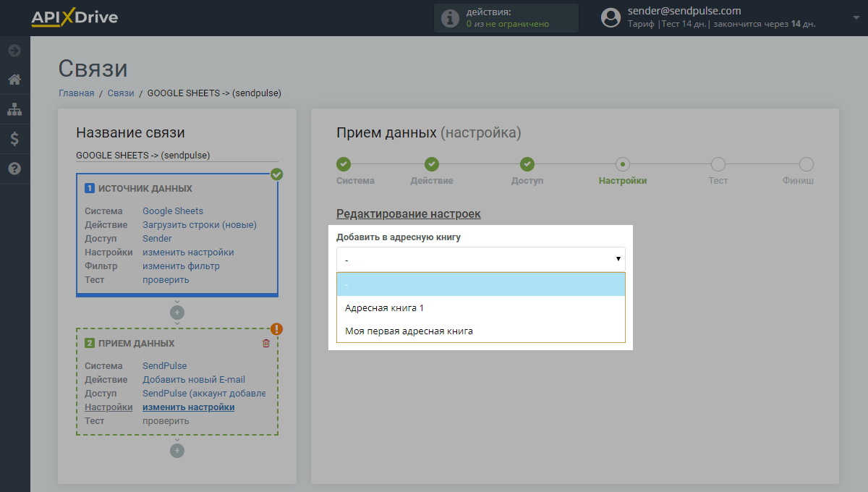Image resolution: width=868 pixels, height=492 pixels.
Task: Click the sender@sendpulse.com account name
Action: click(684, 11)
